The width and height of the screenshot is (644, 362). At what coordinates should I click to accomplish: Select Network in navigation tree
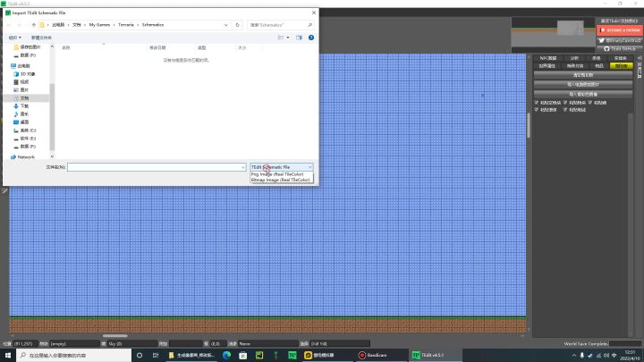coord(26,157)
